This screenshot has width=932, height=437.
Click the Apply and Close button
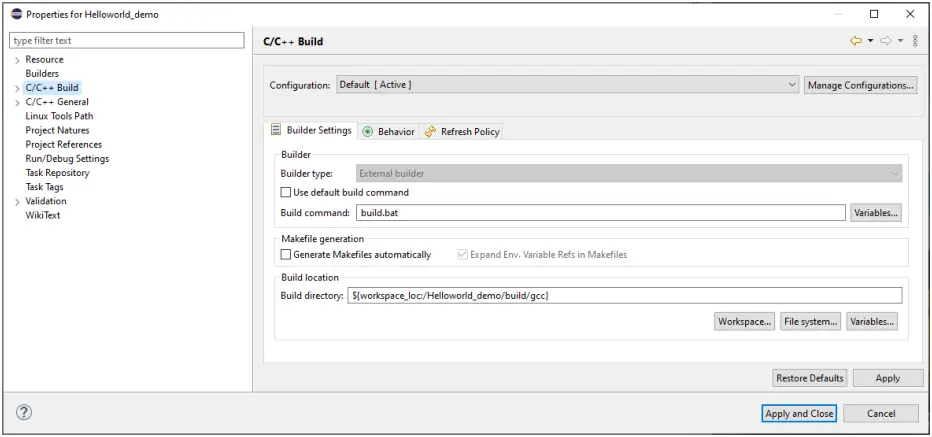799,414
